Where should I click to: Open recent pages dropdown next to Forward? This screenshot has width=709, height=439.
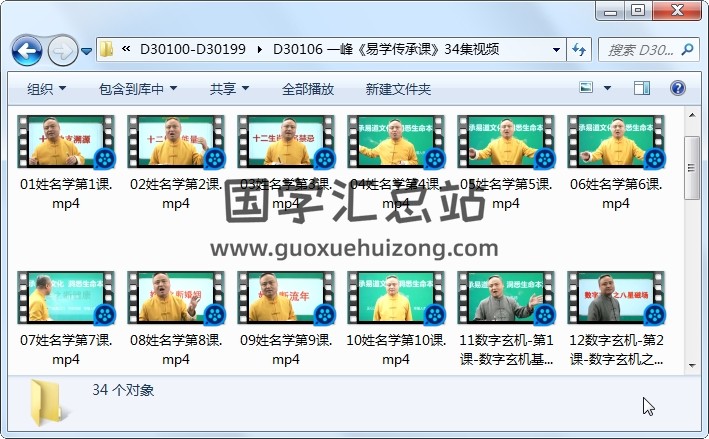pos(87,50)
